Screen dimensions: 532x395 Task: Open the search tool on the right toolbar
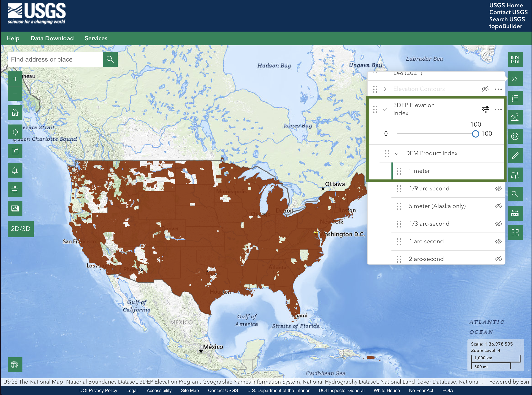[x=516, y=194]
